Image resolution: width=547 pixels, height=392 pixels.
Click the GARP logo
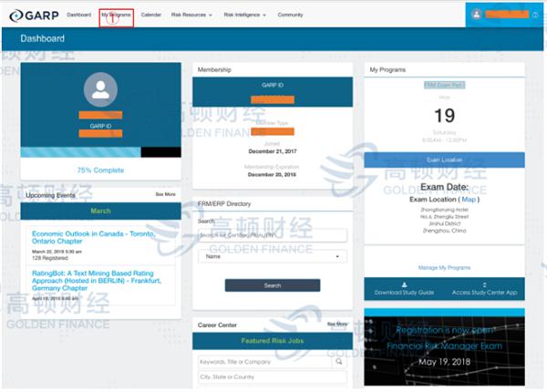point(34,15)
